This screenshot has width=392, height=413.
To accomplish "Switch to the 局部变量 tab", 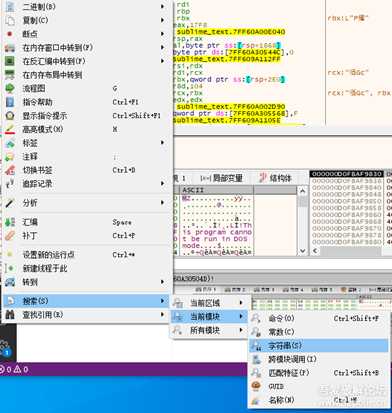I will [x=221, y=178].
